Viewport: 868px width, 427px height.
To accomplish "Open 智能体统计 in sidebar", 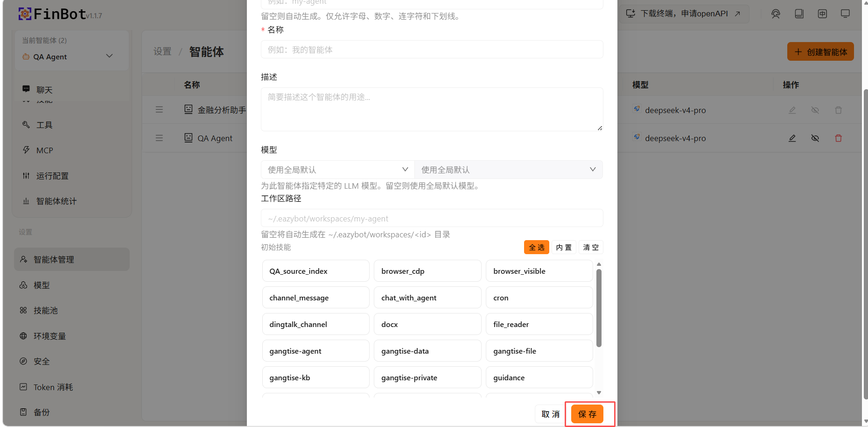I will tap(71, 201).
